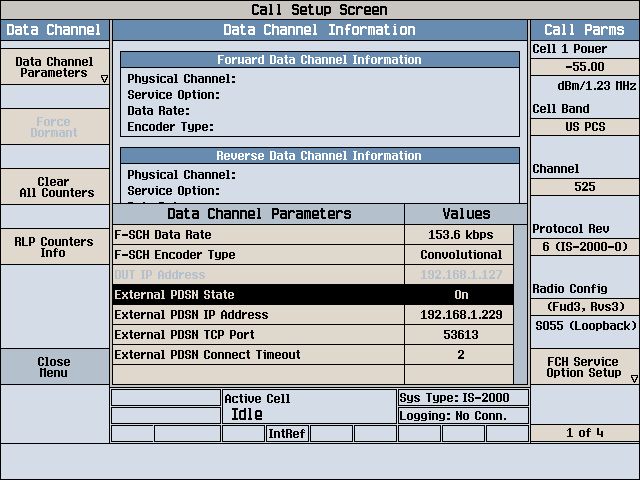This screenshot has width=640, height=480.
Task: Select Clear All Counters softkey
Action: [x=55, y=187]
